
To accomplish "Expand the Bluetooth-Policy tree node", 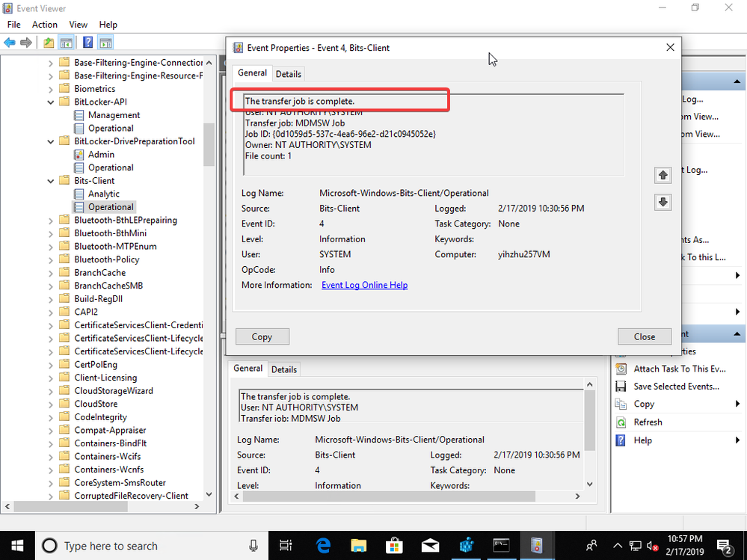I will pyautogui.click(x=51, y=259).
